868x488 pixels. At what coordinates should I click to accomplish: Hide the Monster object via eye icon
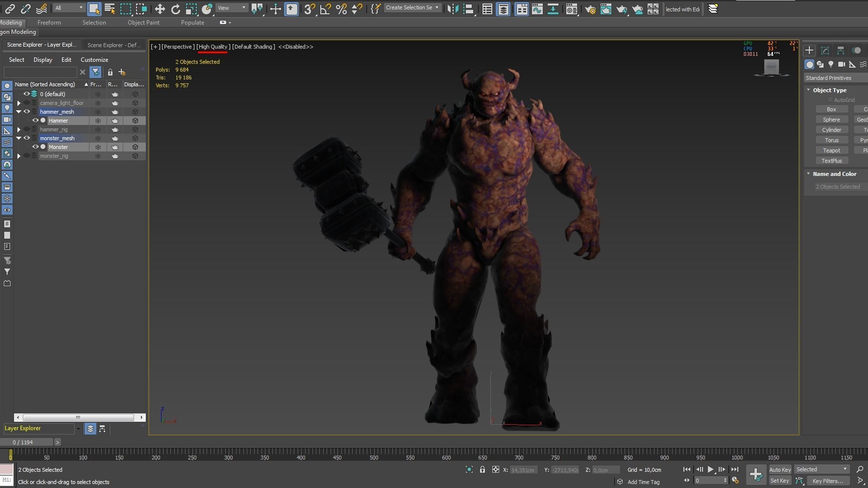[x=35, y=147]
